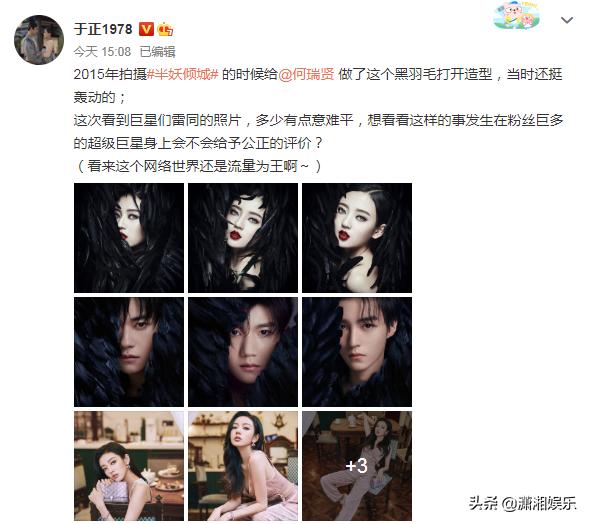Open the 于正1978 profile avatar
Screen dimensions: 590x524
tap(39, 39)
